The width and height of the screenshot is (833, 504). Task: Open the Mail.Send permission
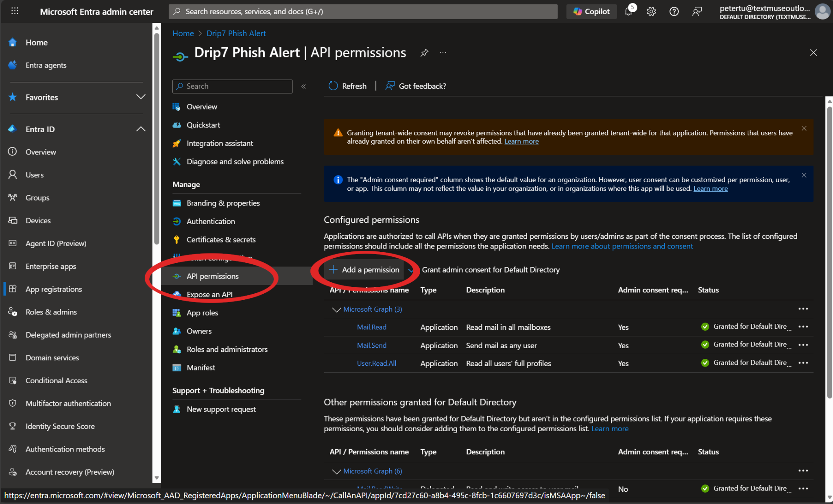(x=372, y=345)
